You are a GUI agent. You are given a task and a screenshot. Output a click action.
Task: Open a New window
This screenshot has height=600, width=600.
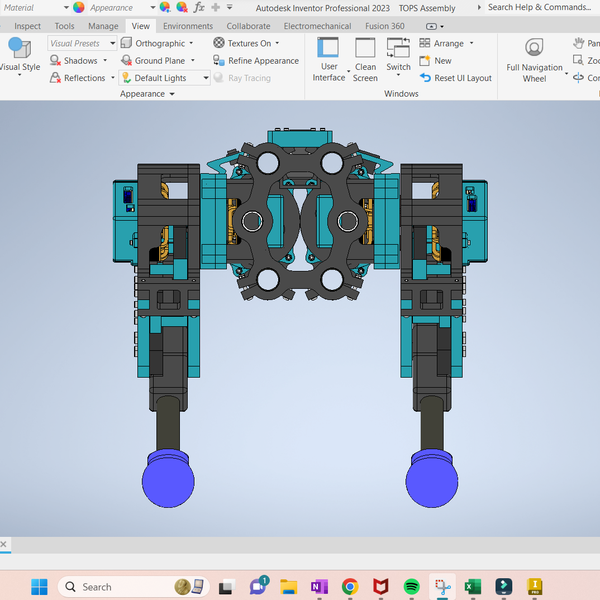pyautogui.click(x=435, y=60)
